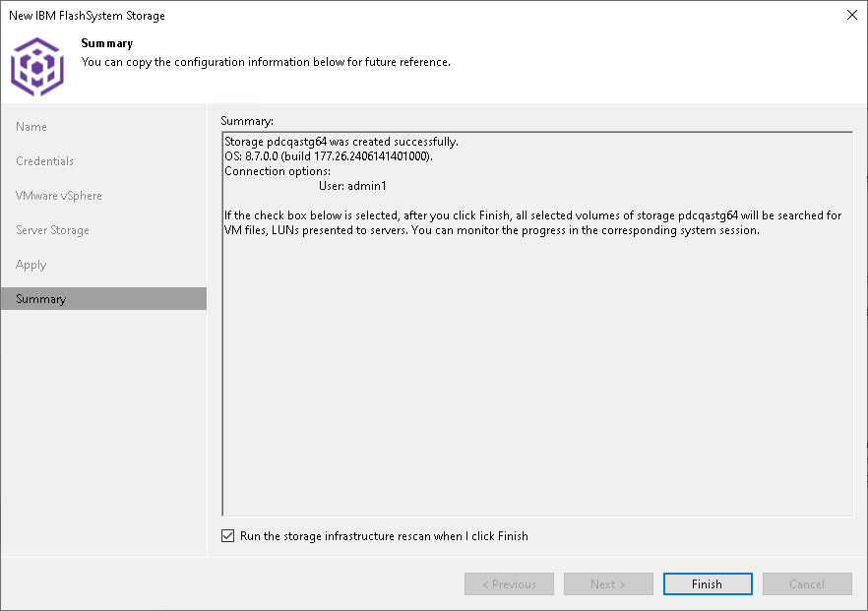Click the Finish button
868x611 pixels.
[x=708, y=583]
